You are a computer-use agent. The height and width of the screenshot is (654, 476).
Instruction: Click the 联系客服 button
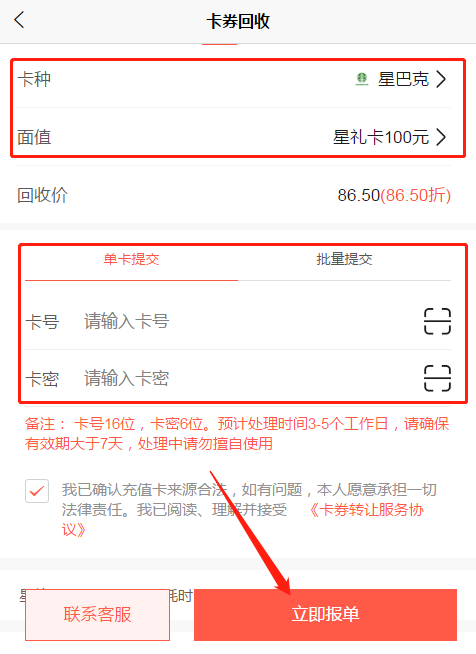pos(97,614)
